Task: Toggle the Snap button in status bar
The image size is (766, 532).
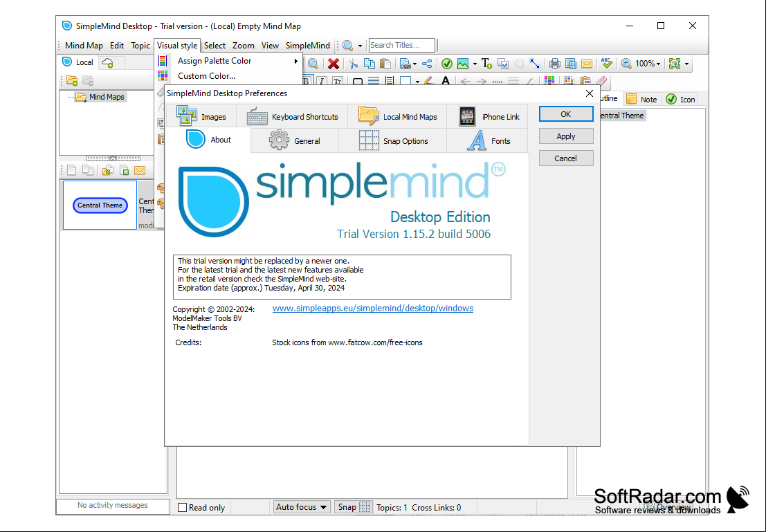Action: 354,507
